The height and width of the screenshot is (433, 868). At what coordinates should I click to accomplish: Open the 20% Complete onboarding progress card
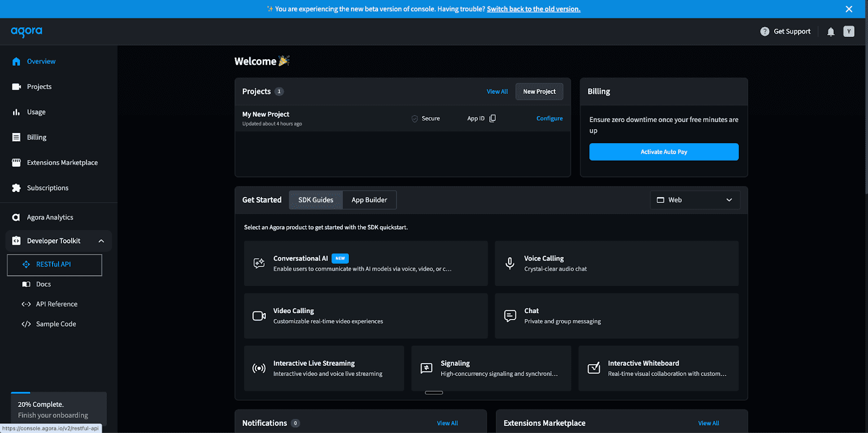pos(59,409)
